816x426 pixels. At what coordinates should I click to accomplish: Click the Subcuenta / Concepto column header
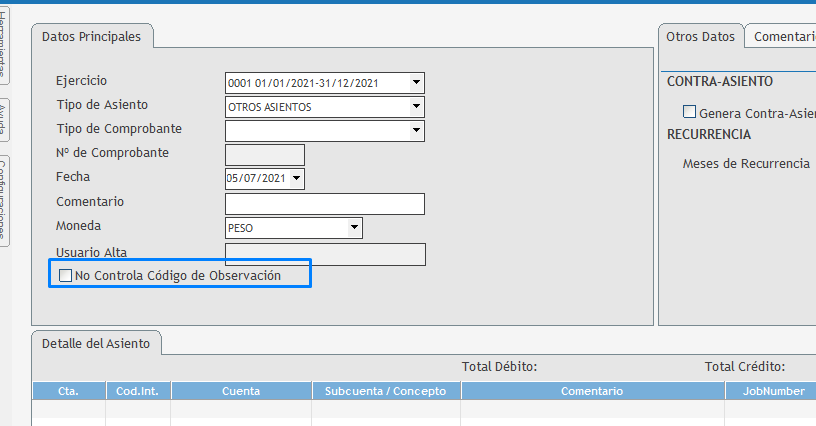[x=385, y=391]
